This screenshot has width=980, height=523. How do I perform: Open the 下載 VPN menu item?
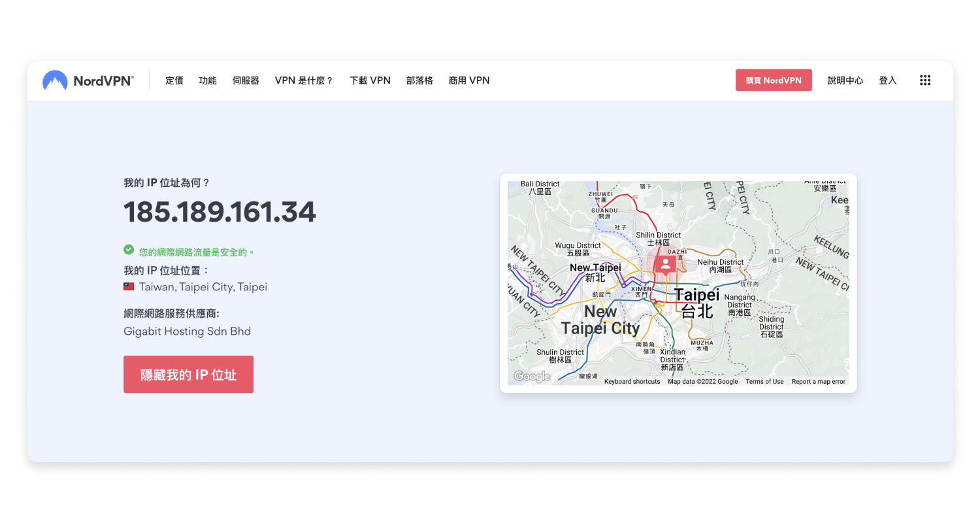click(x=370, y=80)
